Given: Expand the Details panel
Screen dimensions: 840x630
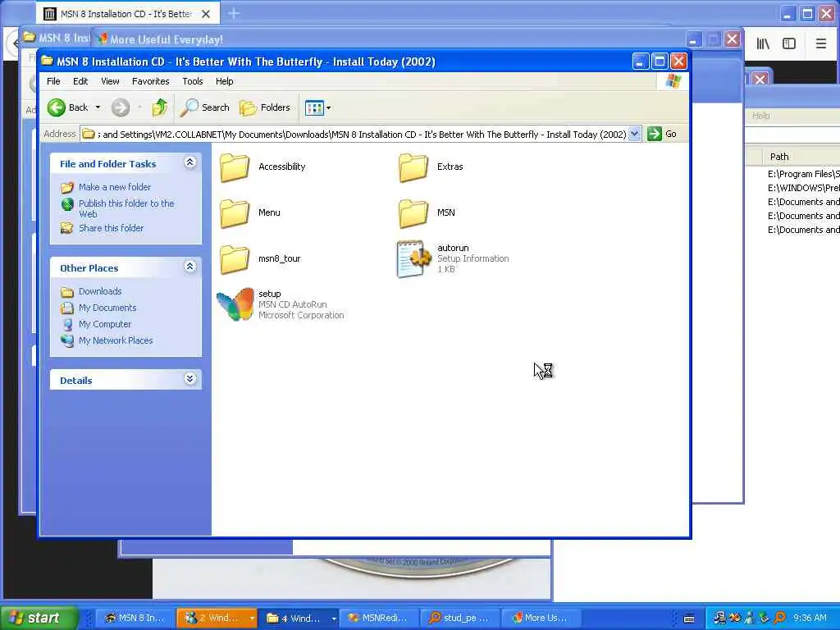Looking at the screenshot, I should [189, 379].
